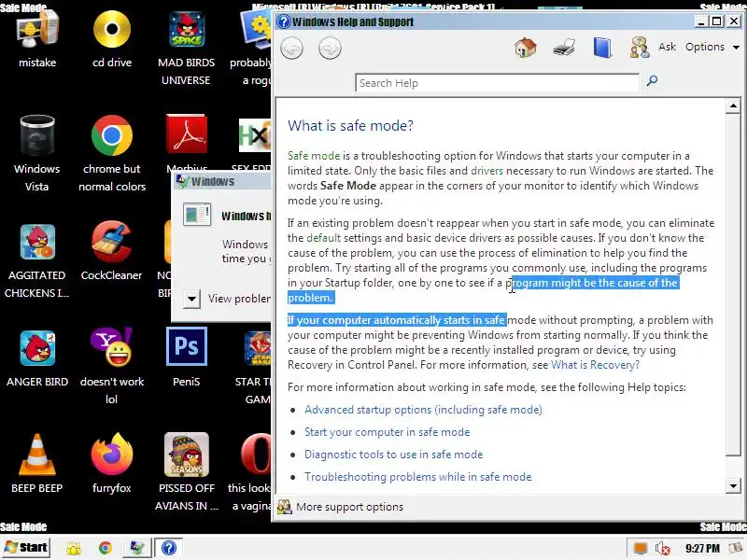Image resolution: width=747 pixels, height=560 pixels.
Task: Click the orange tray notification icon
Action: (x=641, y=549)
